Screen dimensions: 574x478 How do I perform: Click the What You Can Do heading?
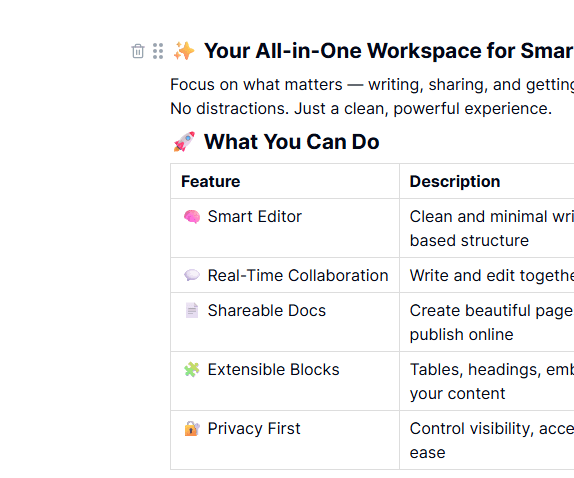[292, 142]
